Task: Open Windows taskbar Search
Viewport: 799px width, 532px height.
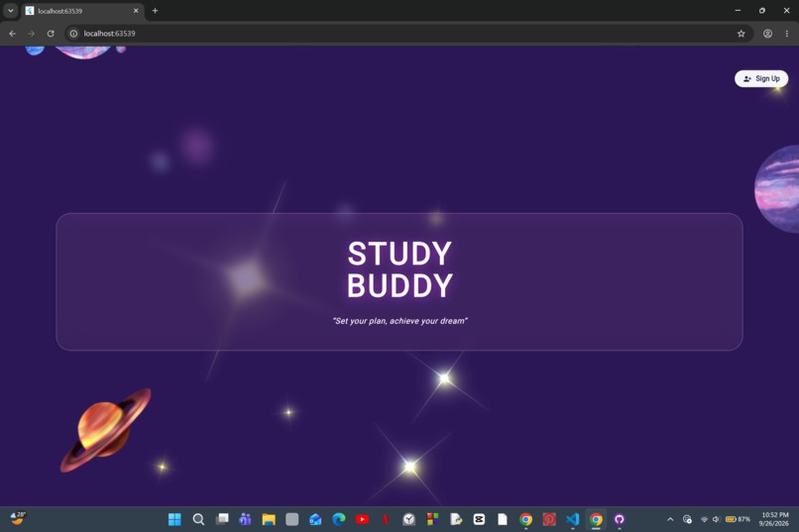Action: pos(198,519)
